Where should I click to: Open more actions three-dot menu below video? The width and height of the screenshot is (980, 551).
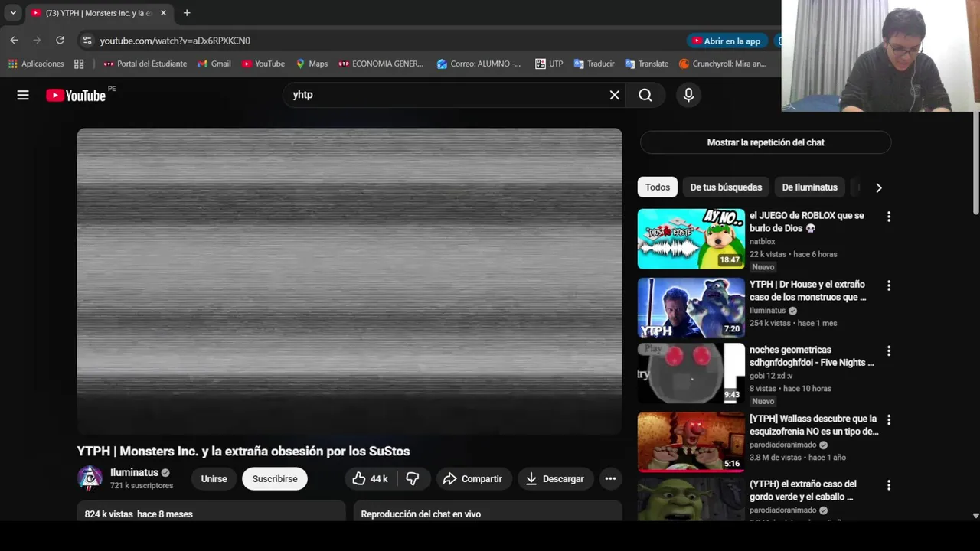point(610,479)
